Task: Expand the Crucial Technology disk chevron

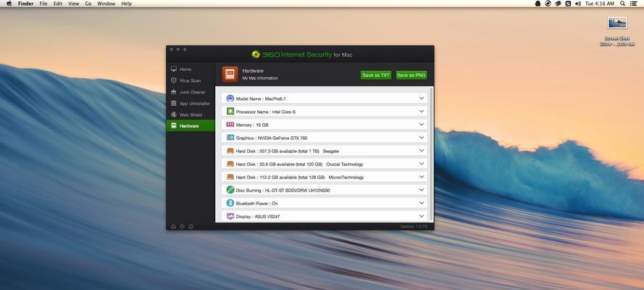Action: pos(422,163)
